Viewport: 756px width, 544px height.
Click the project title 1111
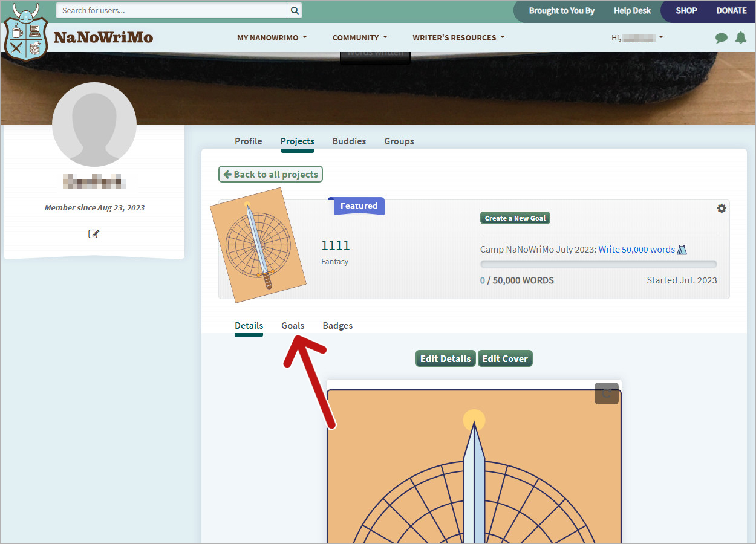[x=336, y=245]
